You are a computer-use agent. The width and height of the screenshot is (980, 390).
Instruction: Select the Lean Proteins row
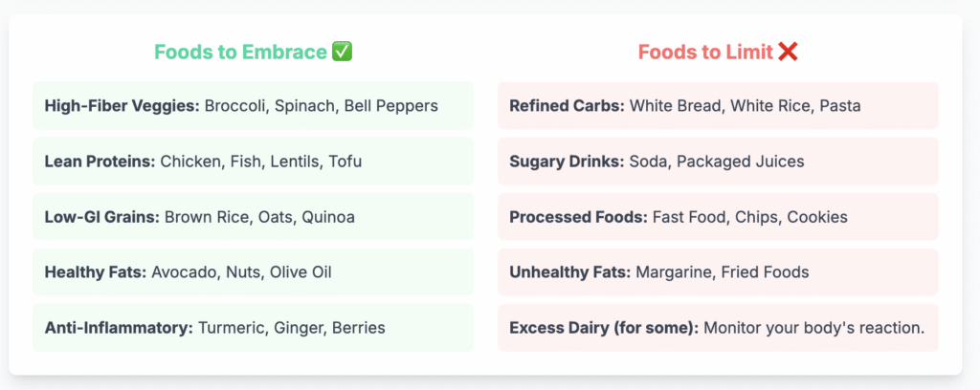(x=253, y=162)
